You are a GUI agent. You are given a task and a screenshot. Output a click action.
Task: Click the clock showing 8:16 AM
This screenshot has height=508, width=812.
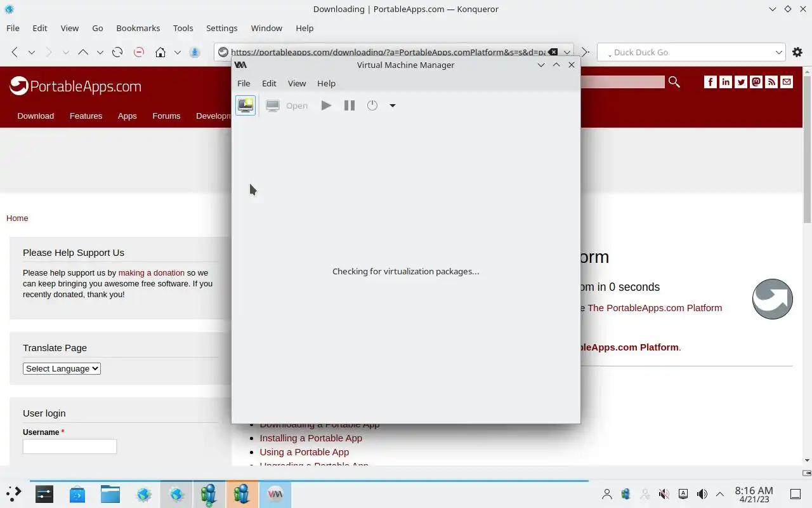[754, 494]
